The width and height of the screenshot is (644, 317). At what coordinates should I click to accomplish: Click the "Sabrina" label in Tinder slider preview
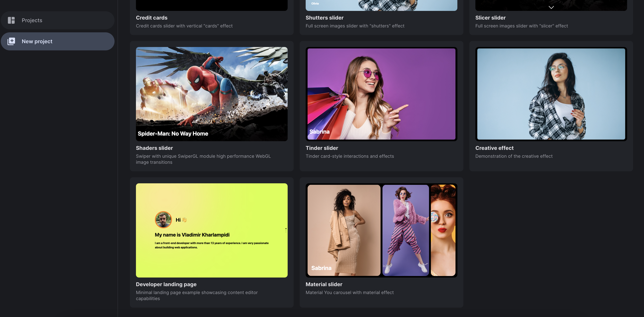click(x=319, y=131)
